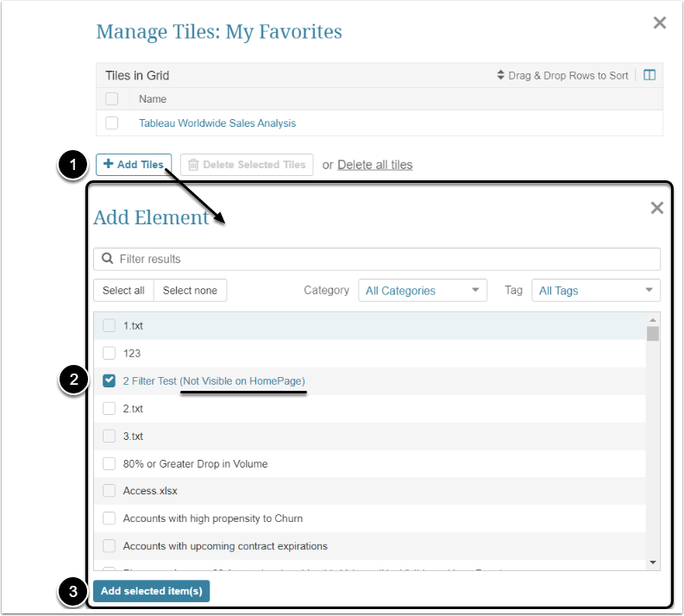This screenshot has height=616, width=684.
Task: Expand the All Tags dropdown
Action: click(596, 291)
